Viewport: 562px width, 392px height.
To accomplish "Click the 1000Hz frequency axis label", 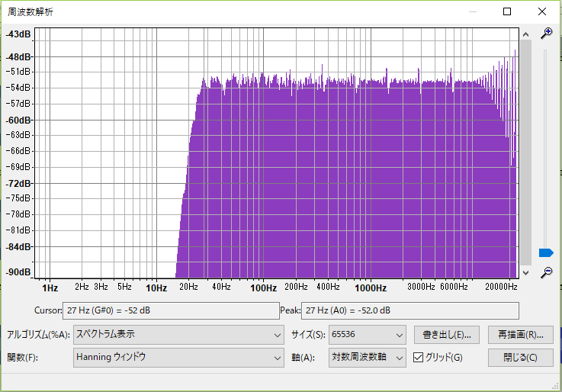I will click(371, 288).
